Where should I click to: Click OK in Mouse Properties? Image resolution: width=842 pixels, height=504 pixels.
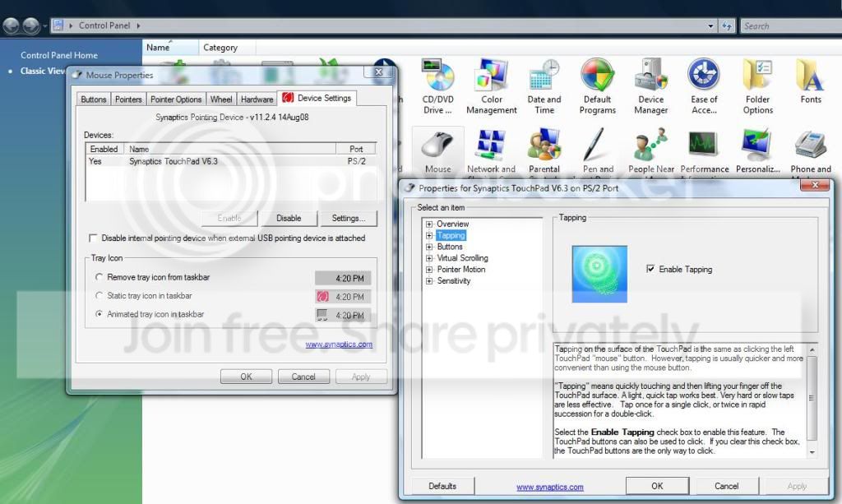[x=246, y=377]
